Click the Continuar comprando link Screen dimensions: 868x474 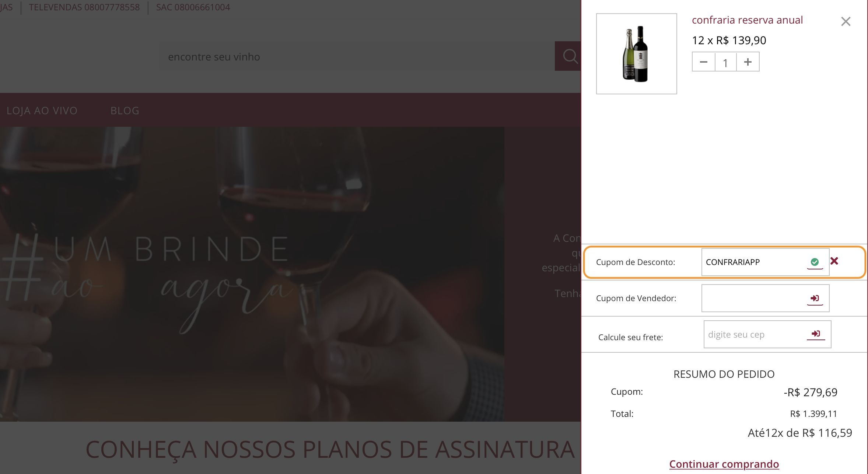[724, 464]
